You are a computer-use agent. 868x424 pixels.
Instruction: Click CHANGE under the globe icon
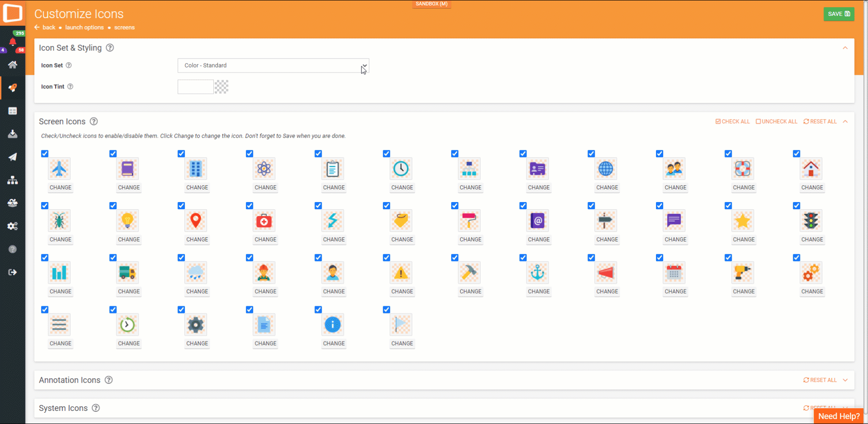click(x=607, y=188)
